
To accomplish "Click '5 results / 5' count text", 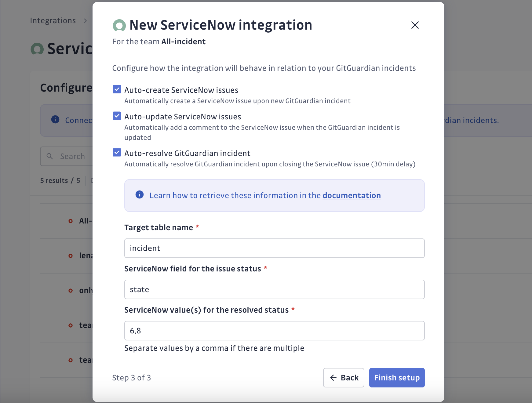I will pos(60,180).
